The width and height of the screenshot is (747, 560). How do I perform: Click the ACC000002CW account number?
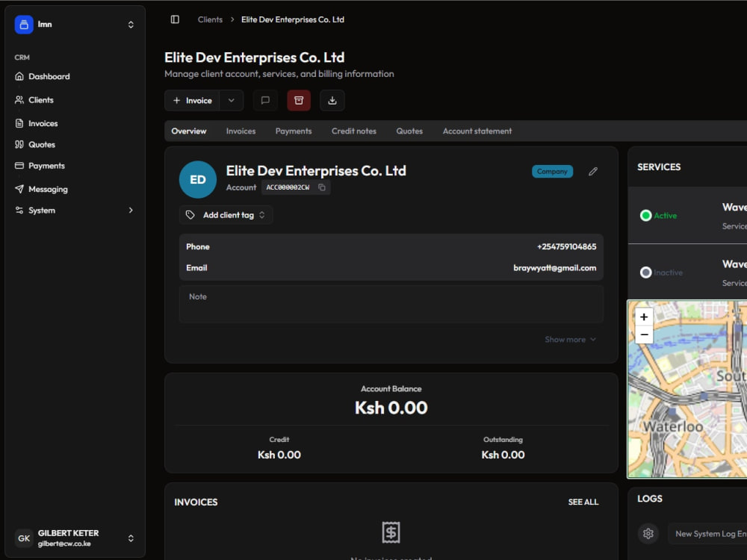(x=288, y=187)
